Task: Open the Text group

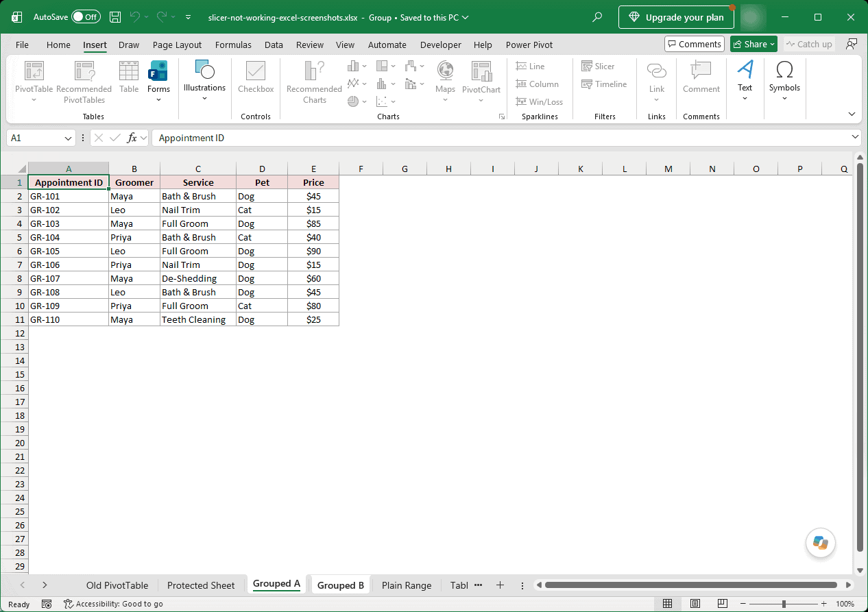Action: 745,81
